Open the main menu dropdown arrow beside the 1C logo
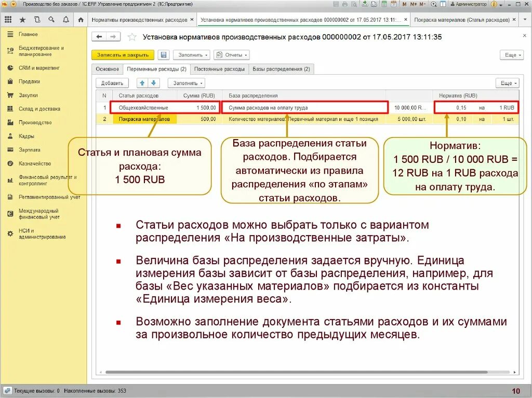Viewport: 532px width, 398px height. click(x=14, y=4)
